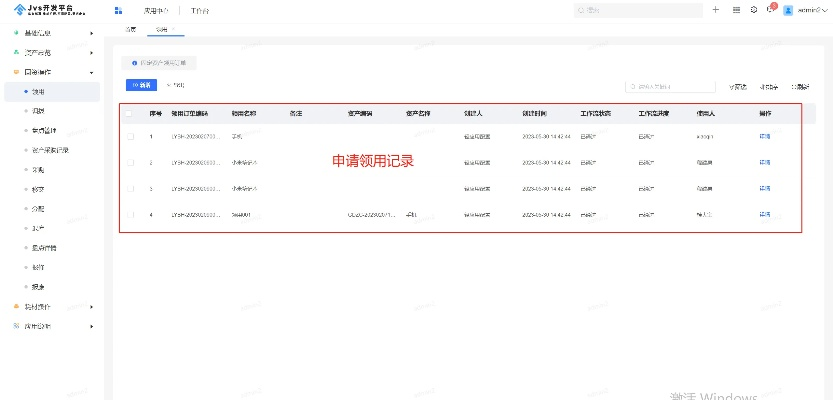Select 领用 in the sidebar menu

pyautogui.click(x=52, y=92)
